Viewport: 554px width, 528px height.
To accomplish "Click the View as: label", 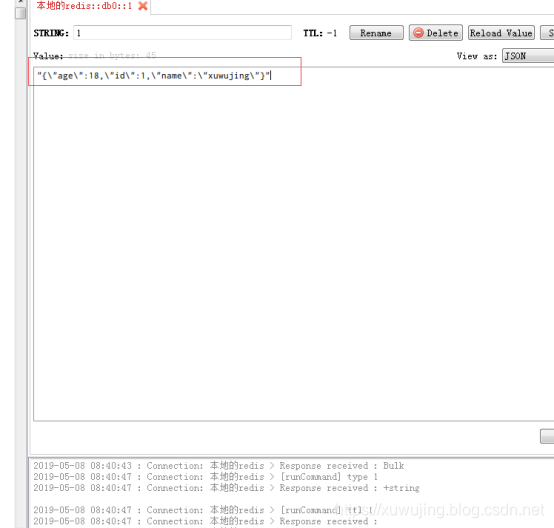I will coord(477,56).
